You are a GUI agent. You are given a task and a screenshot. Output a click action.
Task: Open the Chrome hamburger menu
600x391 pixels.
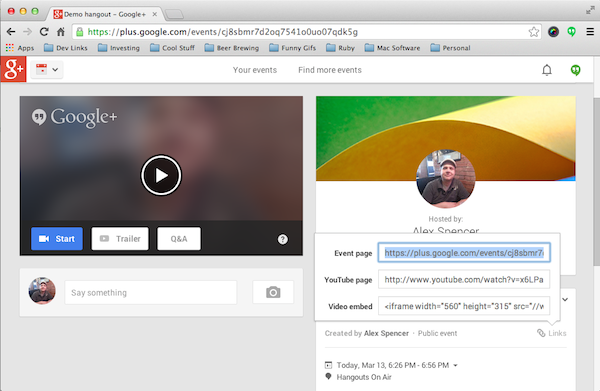590,32
